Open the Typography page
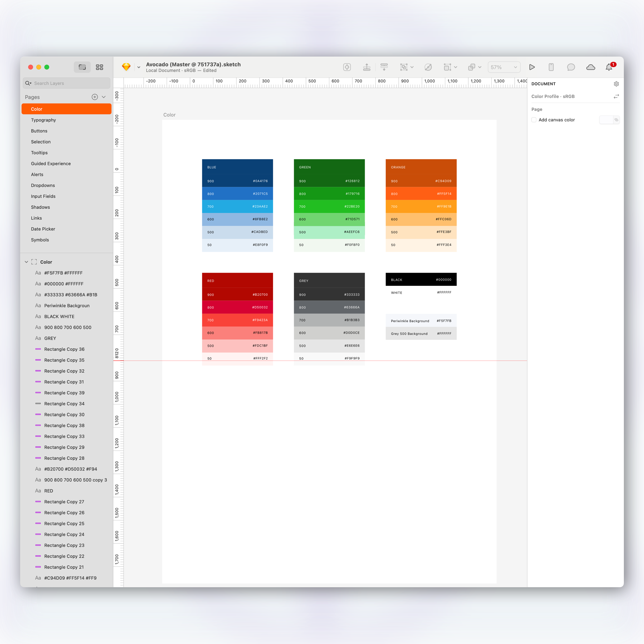This screenshot has height=644, width=644. 43,120
